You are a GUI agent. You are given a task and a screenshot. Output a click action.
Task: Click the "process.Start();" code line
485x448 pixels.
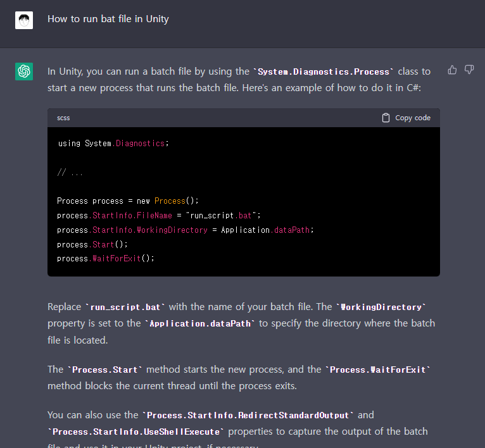tap(92, 244)
